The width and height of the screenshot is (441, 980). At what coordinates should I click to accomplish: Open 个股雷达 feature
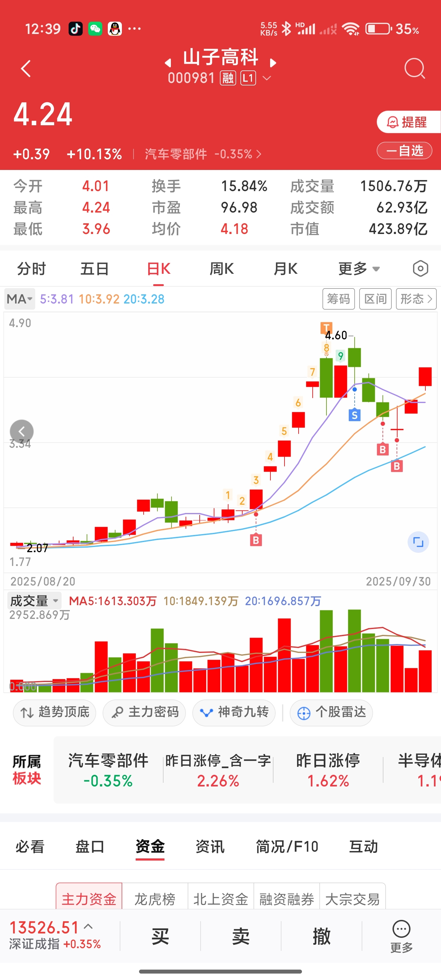coord(331,713)
